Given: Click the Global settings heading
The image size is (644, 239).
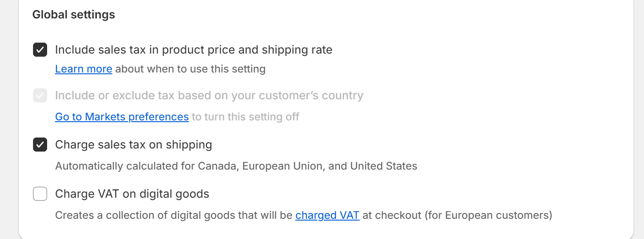Looking at the screenshot, I should 74,14.
